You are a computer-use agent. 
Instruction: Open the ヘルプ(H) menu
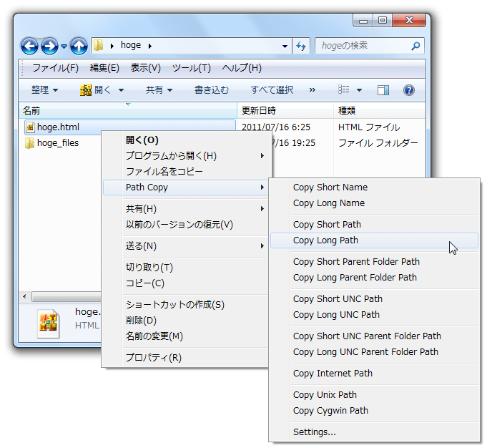(242, 68)
